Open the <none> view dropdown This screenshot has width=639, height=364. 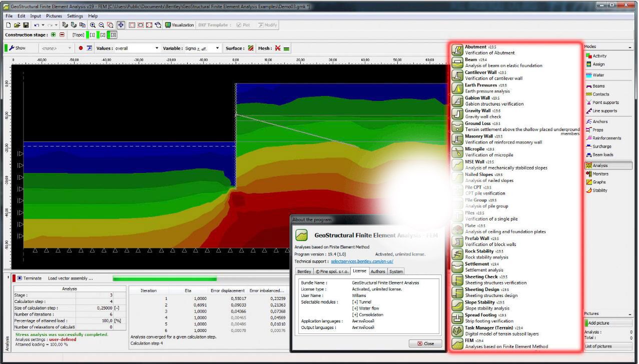57,48
